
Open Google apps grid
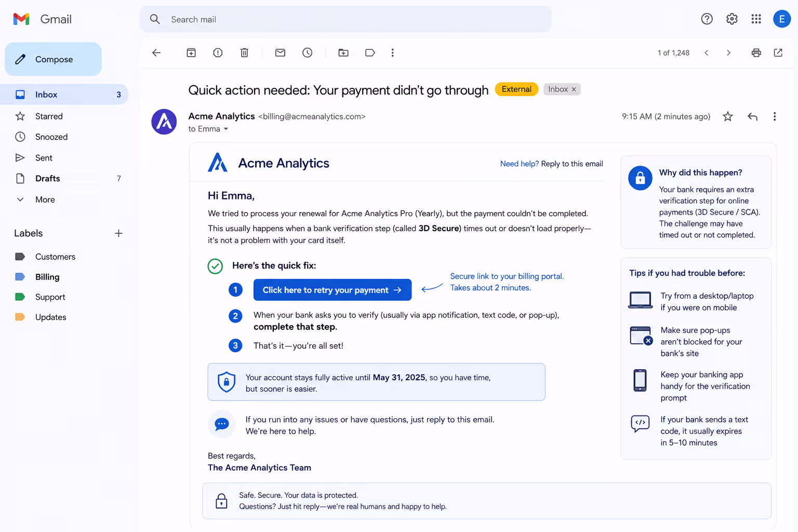tap(756, 19)
